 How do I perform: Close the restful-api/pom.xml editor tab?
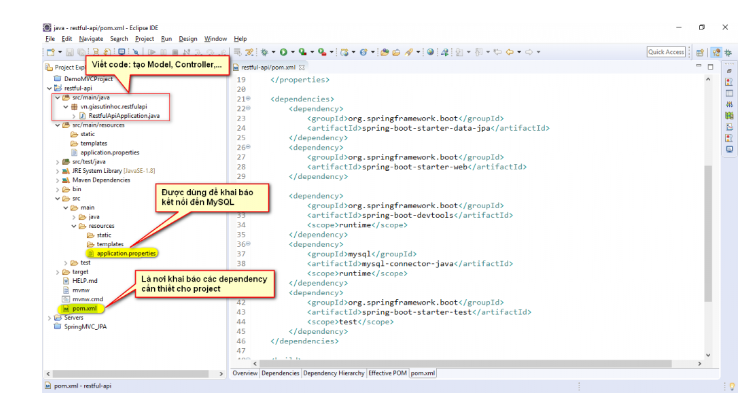302,67
